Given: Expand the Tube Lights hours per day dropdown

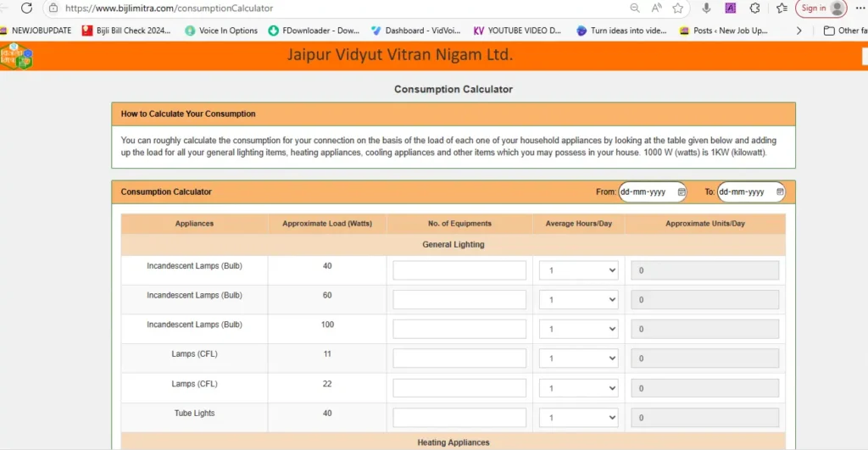Looking at the screenshot, I should pyautogui.click(x=579, y=418).
